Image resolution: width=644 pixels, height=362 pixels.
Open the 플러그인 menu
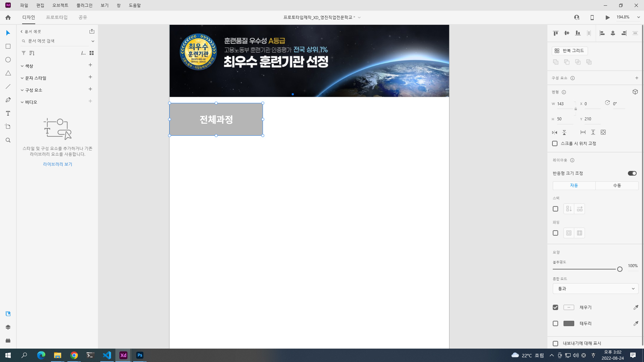click(84, 5)
